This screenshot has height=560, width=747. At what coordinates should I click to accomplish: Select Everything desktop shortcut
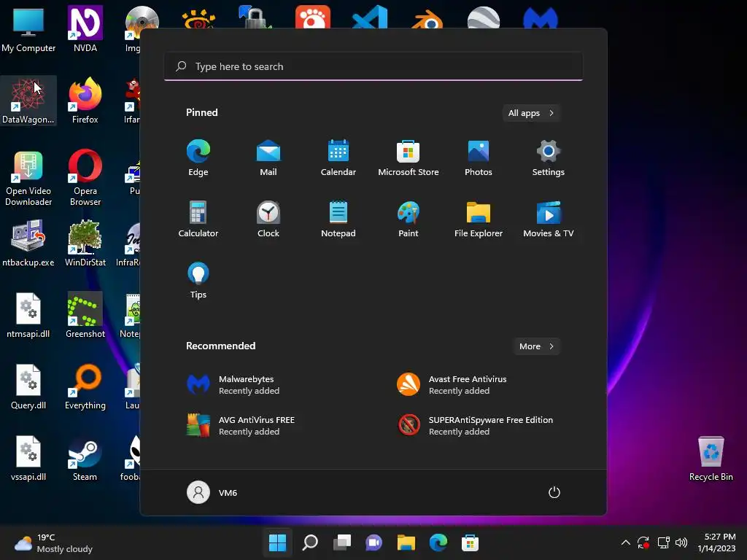point(85,386)
